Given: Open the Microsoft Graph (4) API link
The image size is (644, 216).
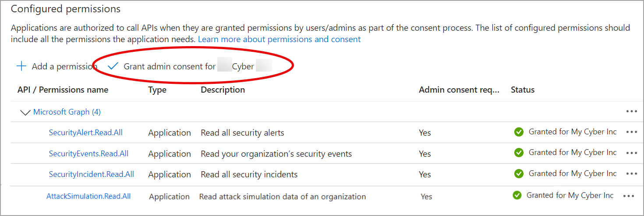Looking at the screenshot, I should pyautogui.click(x=67, y=112).
